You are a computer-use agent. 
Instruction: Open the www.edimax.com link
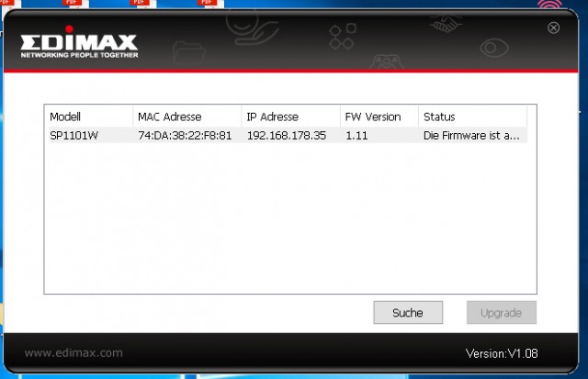tap(73, 352)
